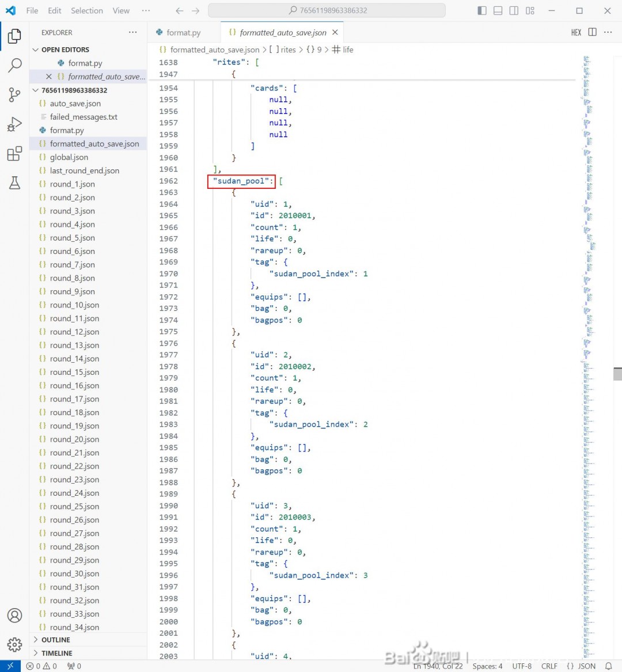This screenshot has height=672, width=622.
Task: Click line number 1962 in gutter
Action: (x=169, y=181)
